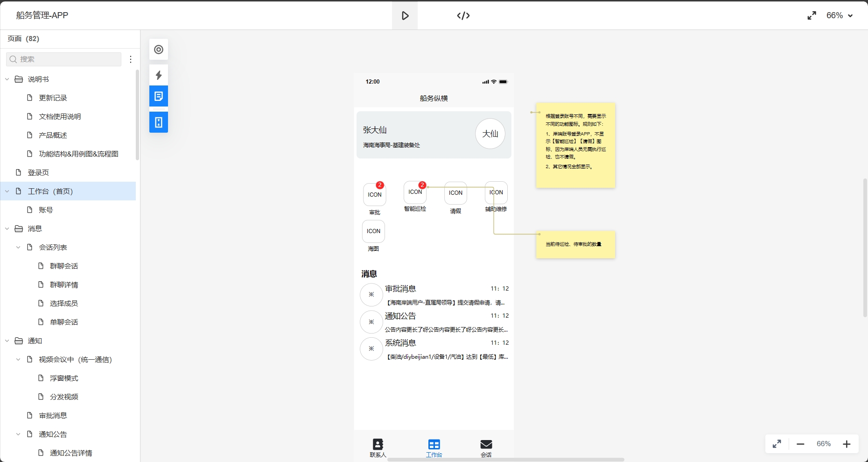Click the fit-to-screen icon in zoom bar
This screenshot has height=462, width=868.
pyautogui.click(x=777, y=444)
